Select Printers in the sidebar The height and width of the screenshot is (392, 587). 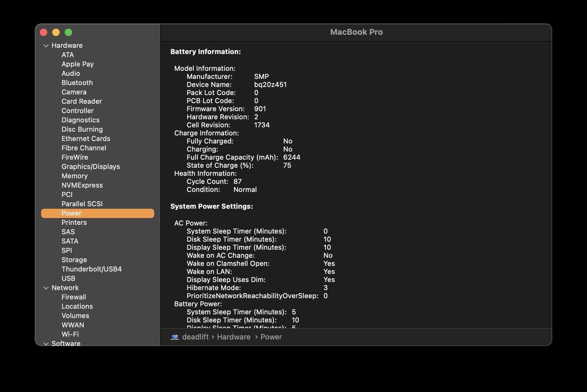74,222
